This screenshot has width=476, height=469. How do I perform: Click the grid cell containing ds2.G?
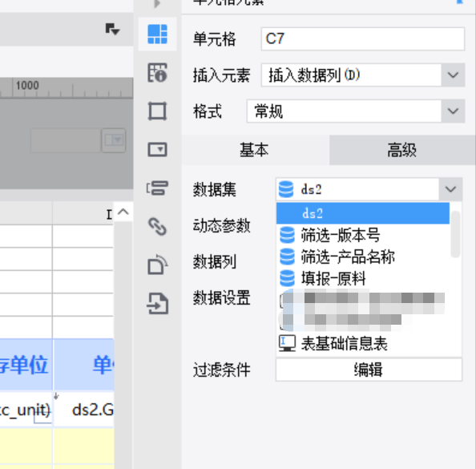[x=84, y=409]
